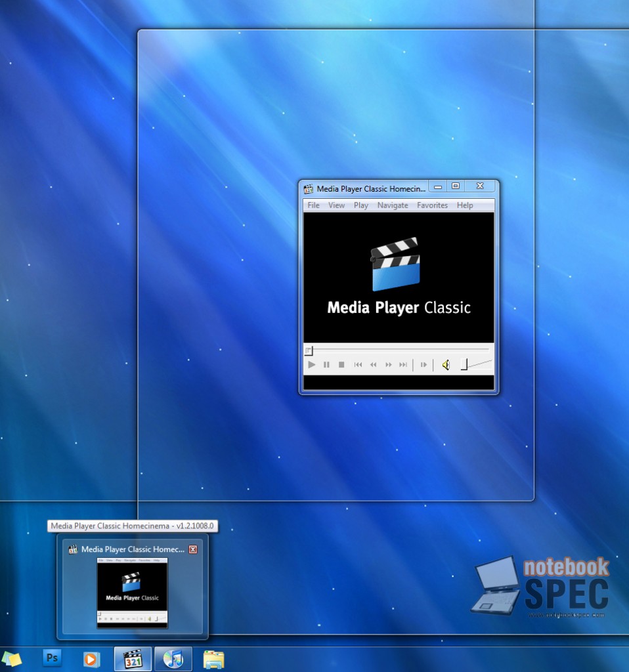The image size is (629, 672).
Task: Open iTunes from the taskbar
Action: click(173, 659)
